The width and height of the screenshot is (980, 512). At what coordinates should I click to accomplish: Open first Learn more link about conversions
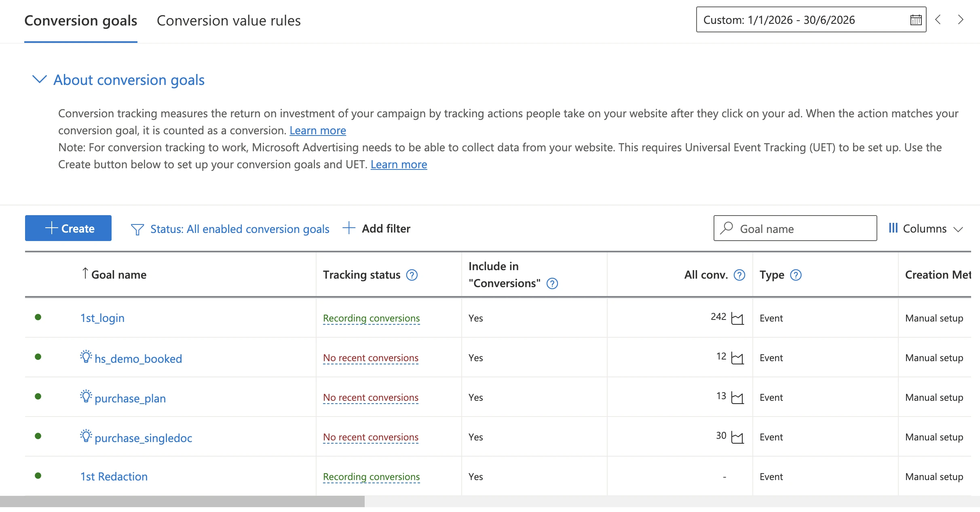pos(318,131)
